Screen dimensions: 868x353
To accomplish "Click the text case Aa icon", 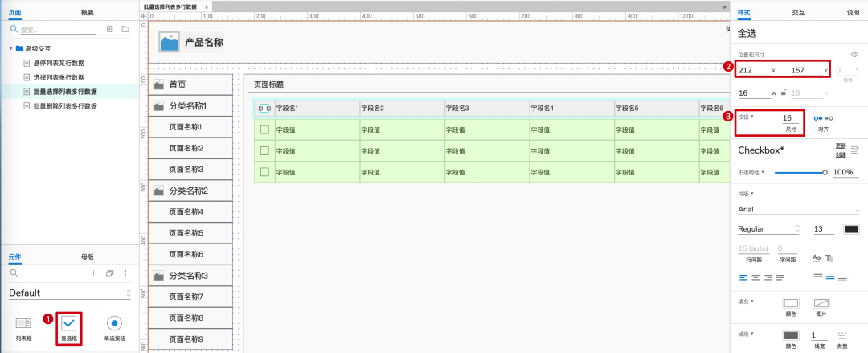I will coord(816,257).
